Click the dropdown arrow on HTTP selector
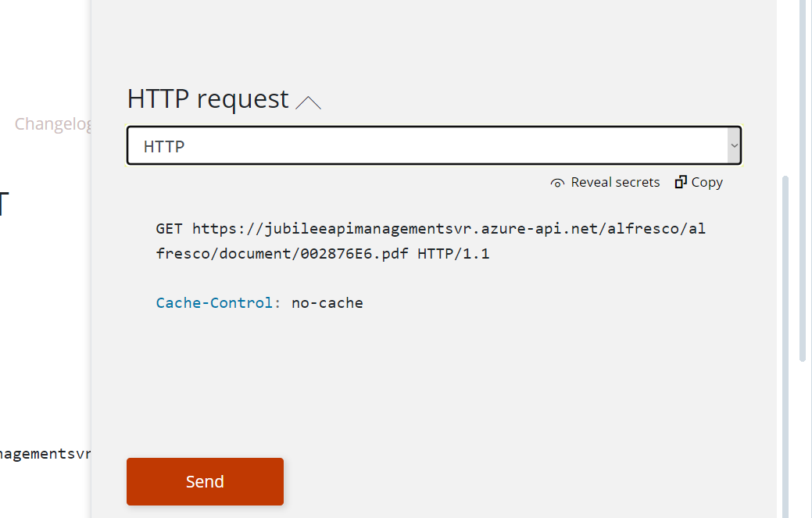812x518 pixels. pyautogui.click(x=733, y=146)
